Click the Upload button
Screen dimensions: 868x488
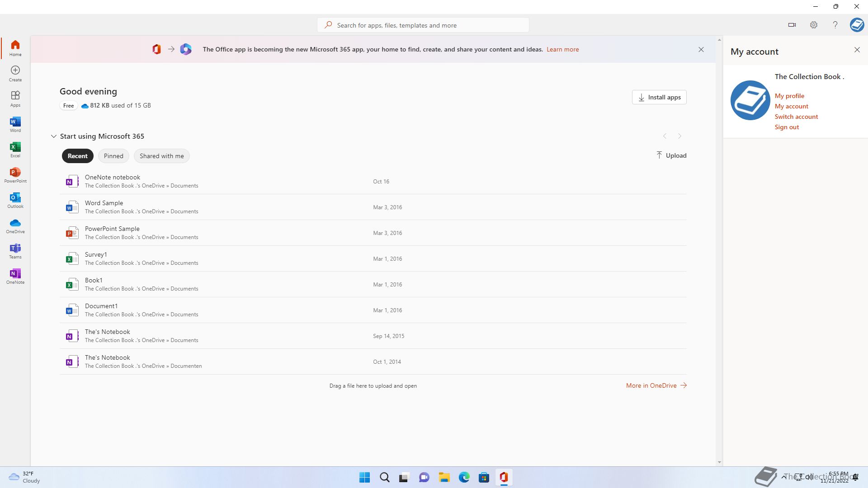tap(671, 155)
